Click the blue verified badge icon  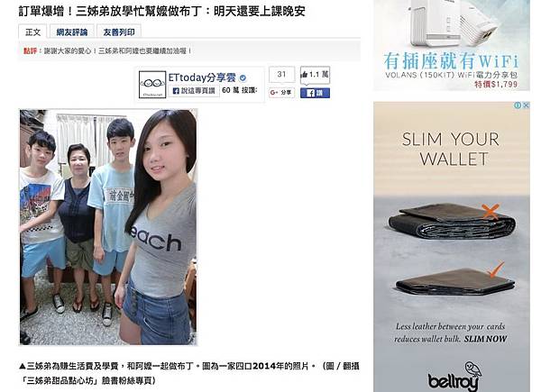[x=243, y=77]
